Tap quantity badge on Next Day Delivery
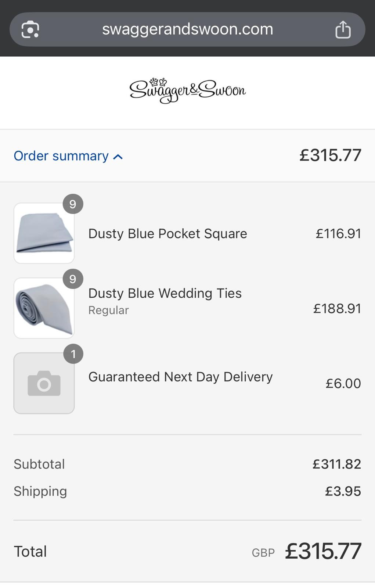 [73, 354]
